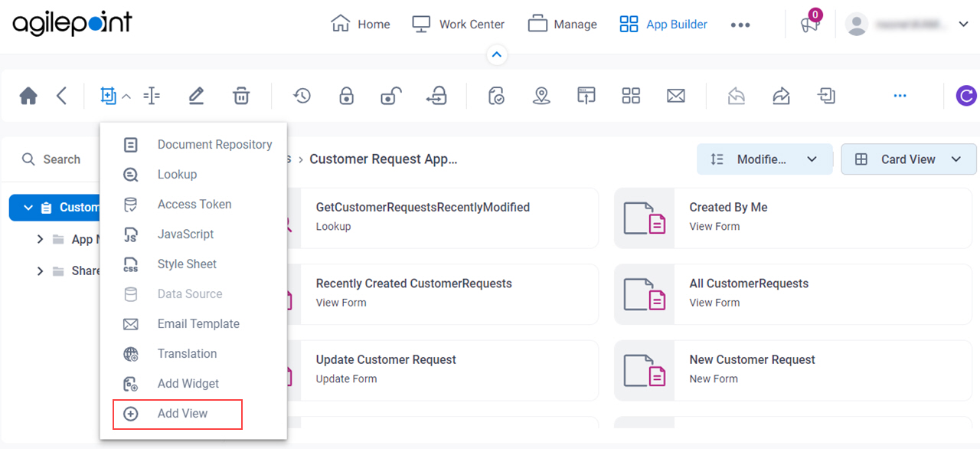Click the publish upload window icon
This screenshot has height=449, width=980.
pyautogui.click(x=586, y=96)
